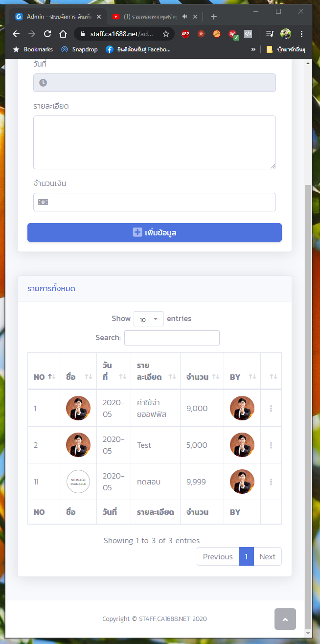Screen dimensions: 320x644
Task: Go to Next page in pagination
Action: (268, 556)
